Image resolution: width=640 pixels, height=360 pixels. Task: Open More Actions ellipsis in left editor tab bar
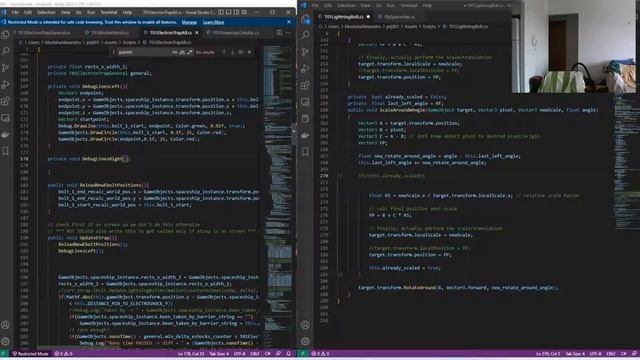coord(289,32)
